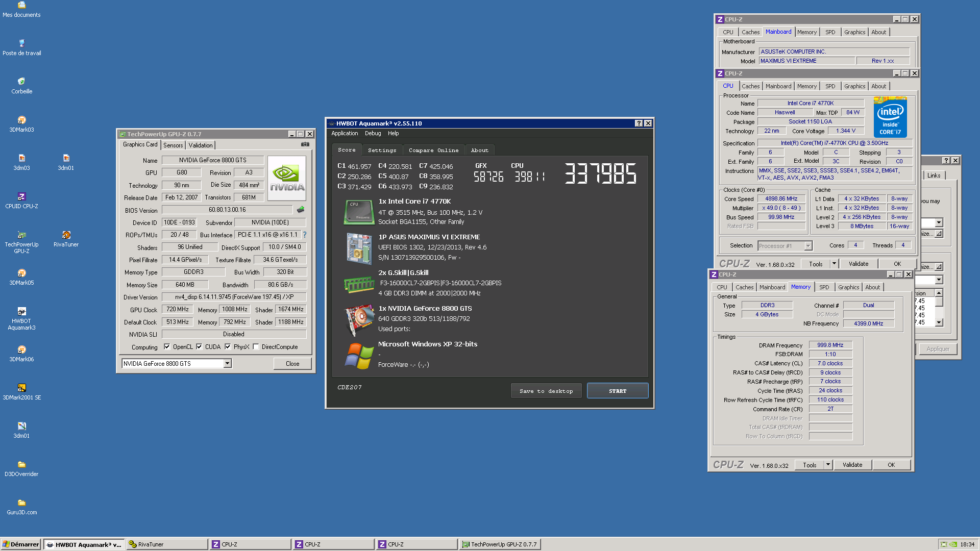Open Processor #1 selection dropdown
Screen dimensions: 980x551
(785, 246)
